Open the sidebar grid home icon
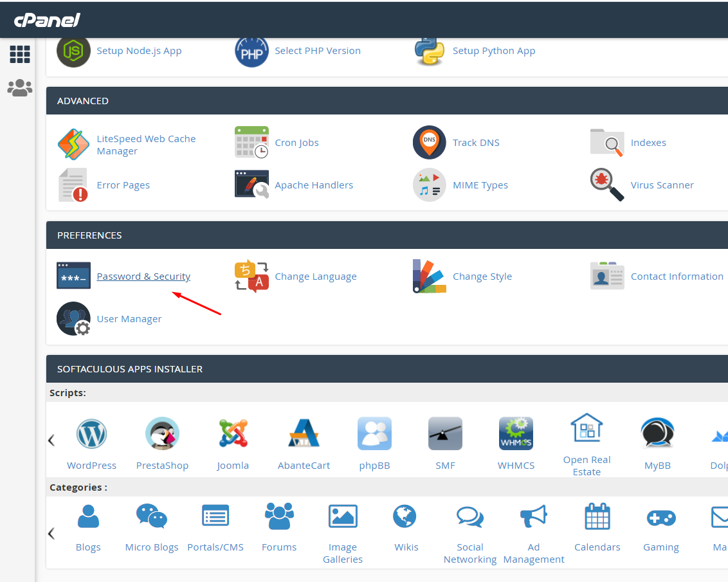 [20, 55]
